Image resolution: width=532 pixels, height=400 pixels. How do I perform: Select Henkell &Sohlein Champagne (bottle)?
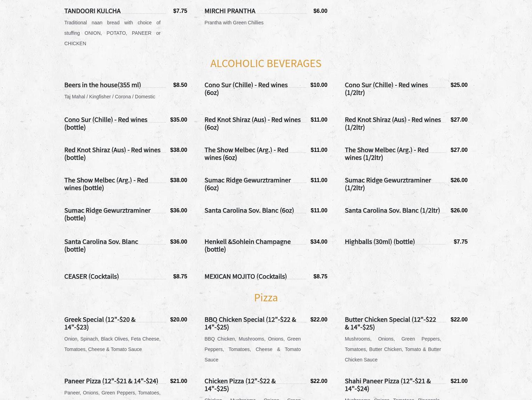(248, 245)
